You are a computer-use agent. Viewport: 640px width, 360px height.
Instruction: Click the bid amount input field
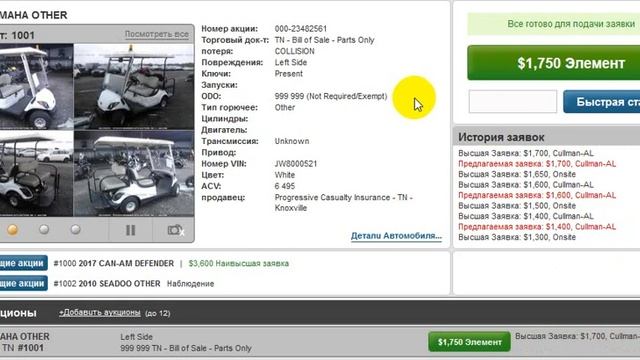point(513,102)
